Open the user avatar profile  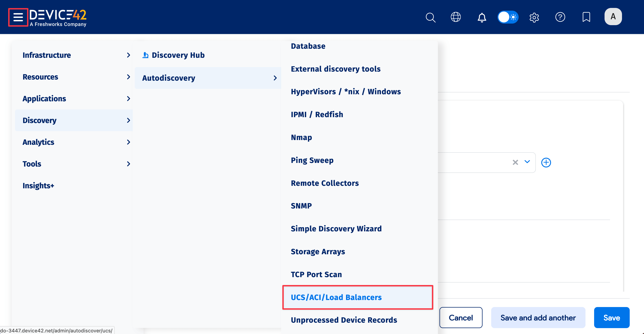(613, 17)
